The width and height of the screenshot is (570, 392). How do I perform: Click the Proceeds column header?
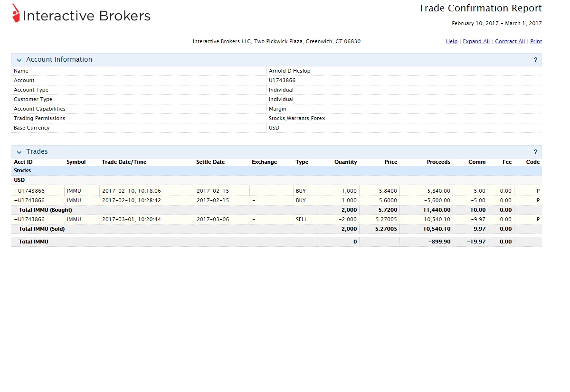click(438, 162)
